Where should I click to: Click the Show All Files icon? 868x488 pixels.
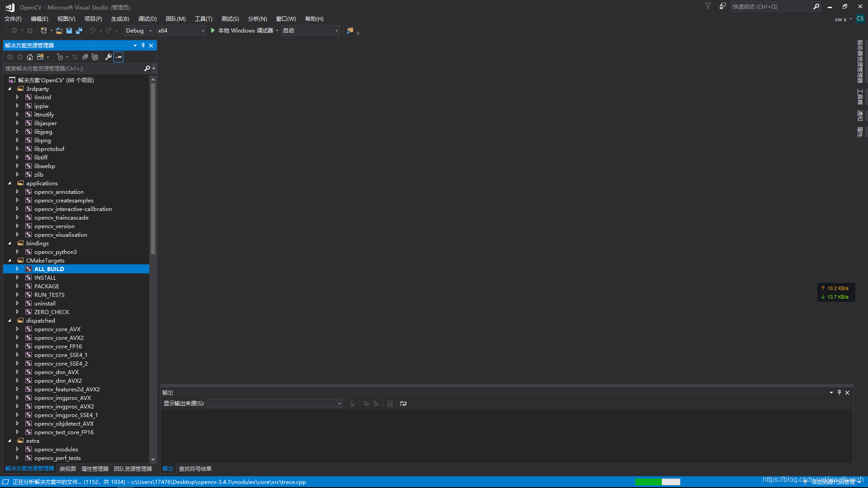(x=95, y=57)
